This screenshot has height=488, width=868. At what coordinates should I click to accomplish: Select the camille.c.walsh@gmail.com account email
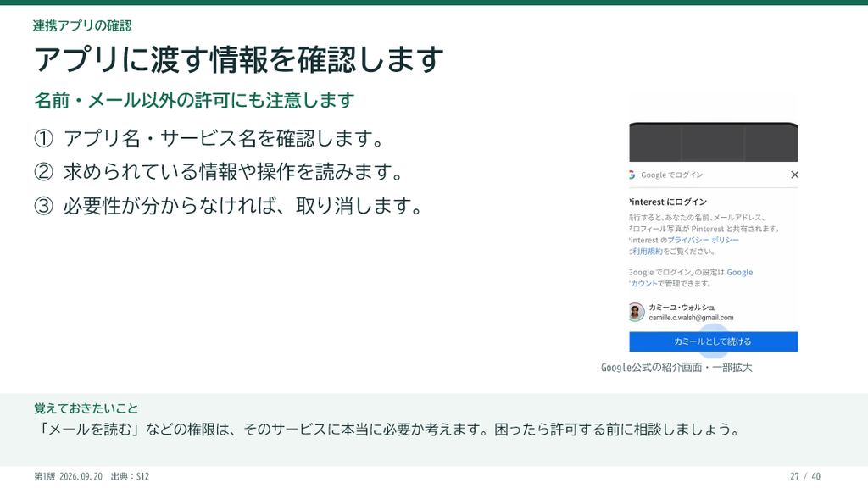[x=691, y=318]
